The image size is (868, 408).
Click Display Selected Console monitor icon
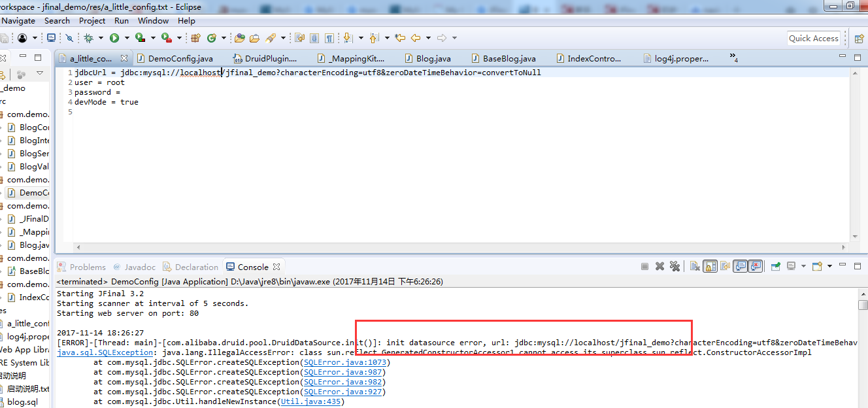[791, 266]
